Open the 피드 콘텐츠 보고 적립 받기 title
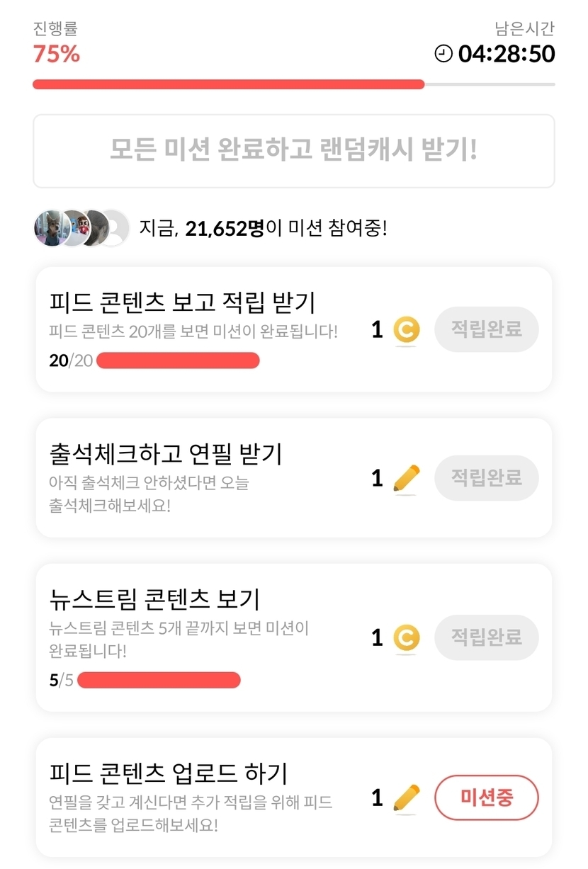Image resolution: width=588 pixels, height=869 pixels. click(182, 303)
